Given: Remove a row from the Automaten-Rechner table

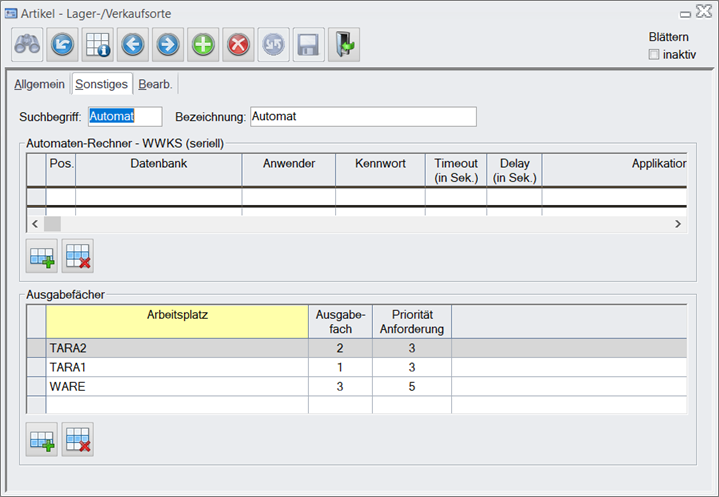Looking at the screenshot, I should [78, 257].
